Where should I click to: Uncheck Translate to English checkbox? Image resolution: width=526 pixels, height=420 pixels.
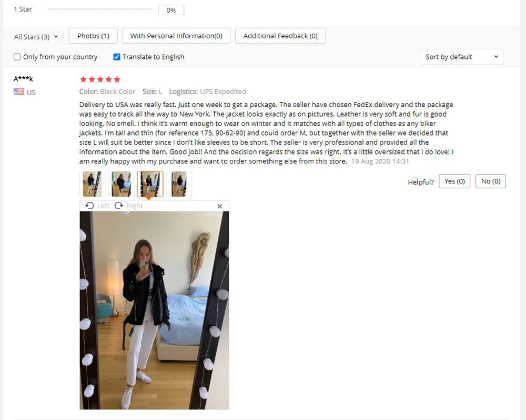tap(117, 57)
